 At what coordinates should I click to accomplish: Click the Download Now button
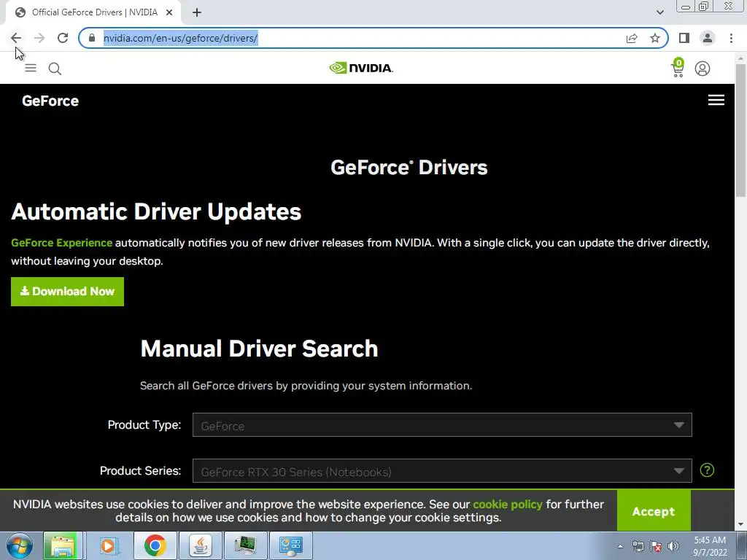pos(67,292)
